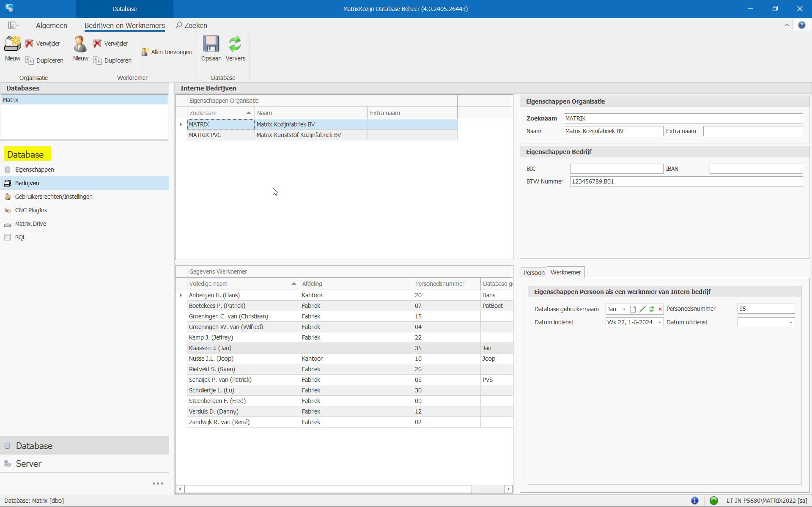Image resolution: width=812 pixels, height=507 pixels.
Task: Click the Nieuw werknemer person icon
Action: 80,44
